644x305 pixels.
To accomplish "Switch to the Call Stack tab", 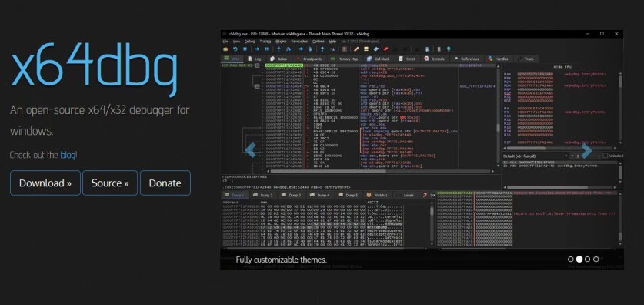I will 379,59.
